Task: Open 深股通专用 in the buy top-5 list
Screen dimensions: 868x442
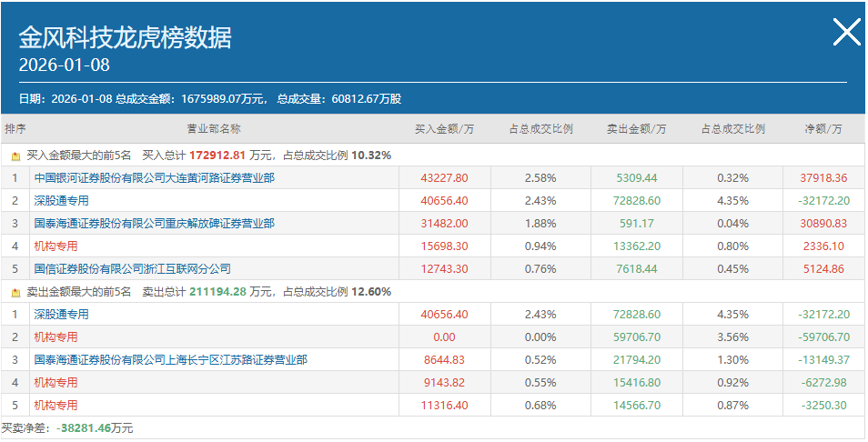Action: click(62, 201)
